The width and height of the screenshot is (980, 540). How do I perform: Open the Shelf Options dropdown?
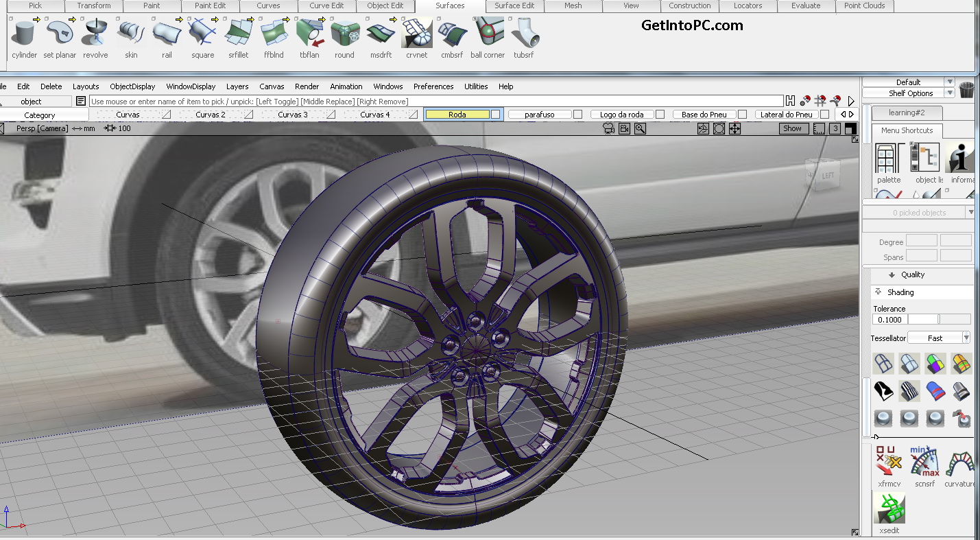pyautogui.click(x=949, y=93)
